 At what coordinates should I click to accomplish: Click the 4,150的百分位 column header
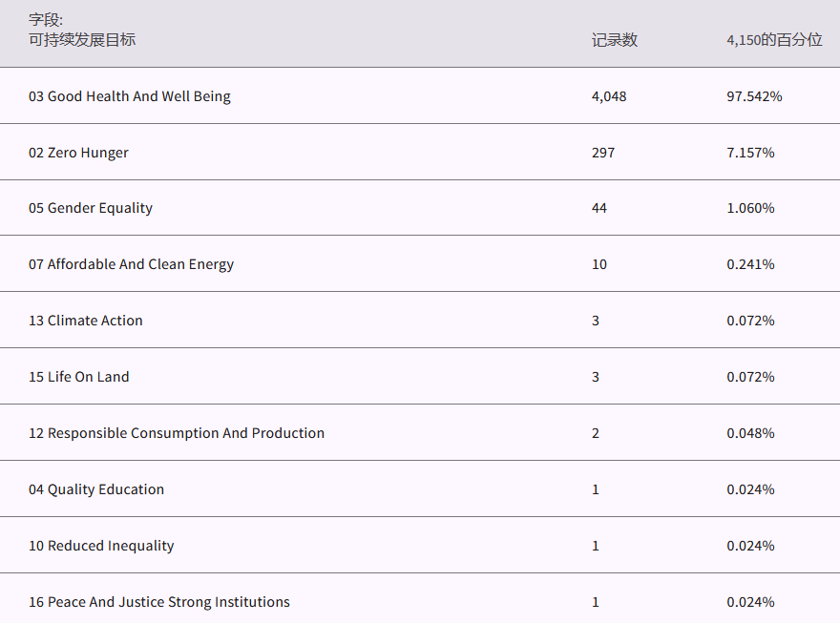[x=773, y=40]
